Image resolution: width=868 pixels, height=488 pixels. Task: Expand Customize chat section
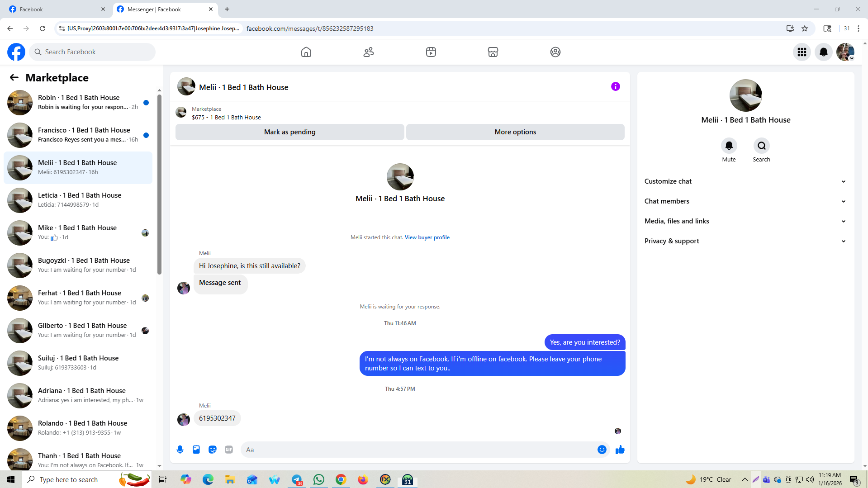(x=745, y=181)
